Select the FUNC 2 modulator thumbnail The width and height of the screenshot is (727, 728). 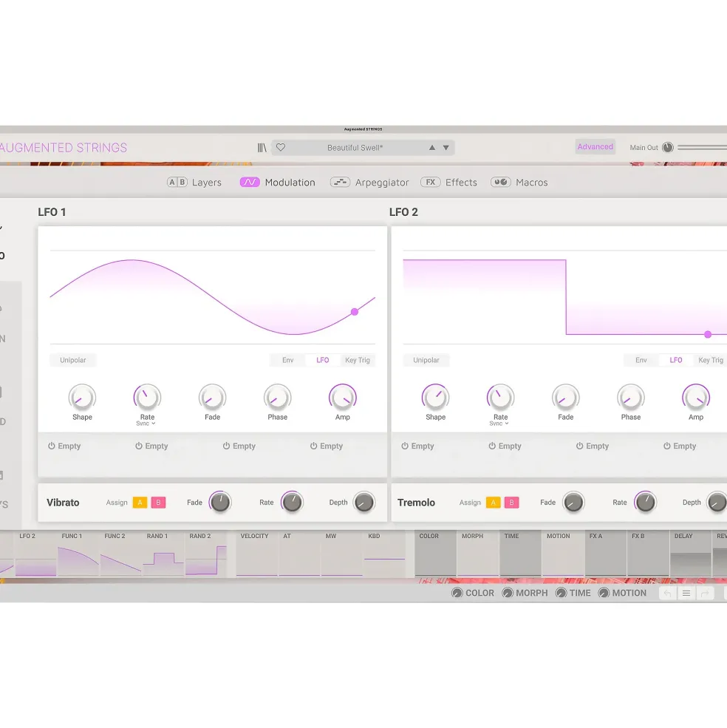(120, 554)
